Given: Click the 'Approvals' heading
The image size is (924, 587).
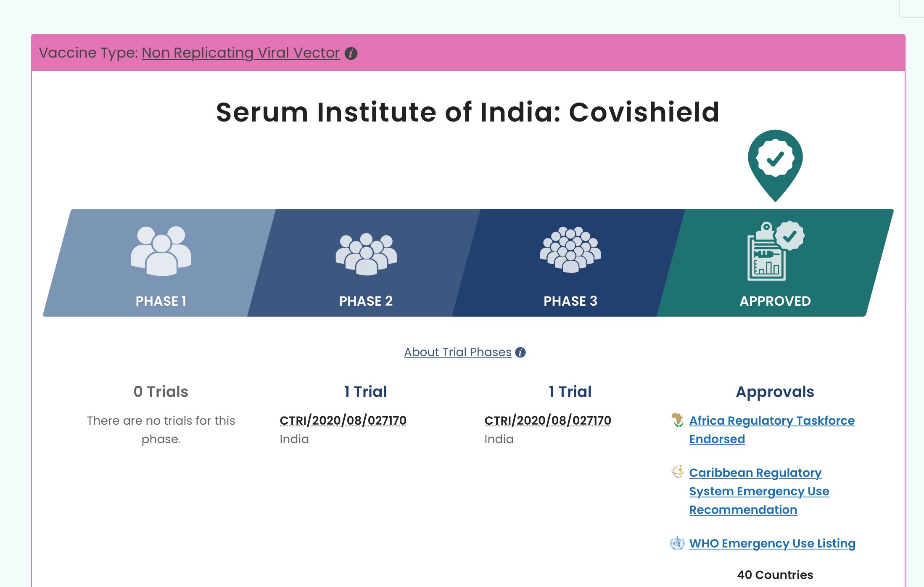Looking at the screenshot, I should click(775, 391).
